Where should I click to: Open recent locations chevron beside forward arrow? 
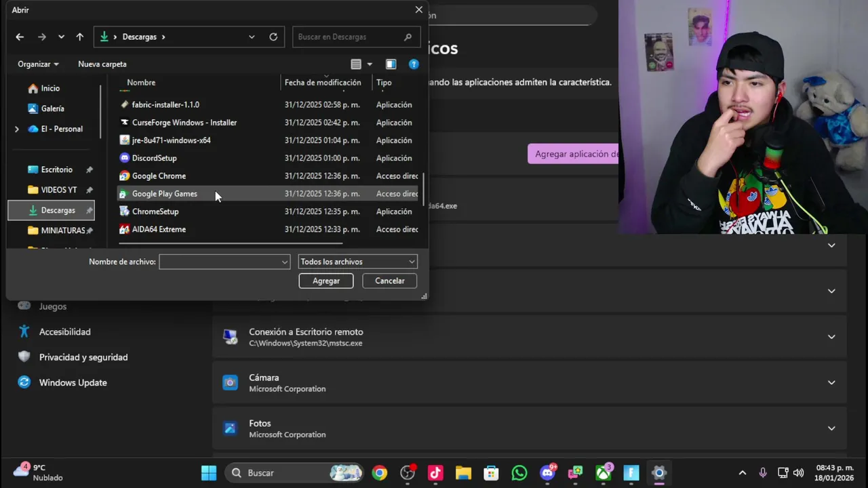(x=61, y=37)
